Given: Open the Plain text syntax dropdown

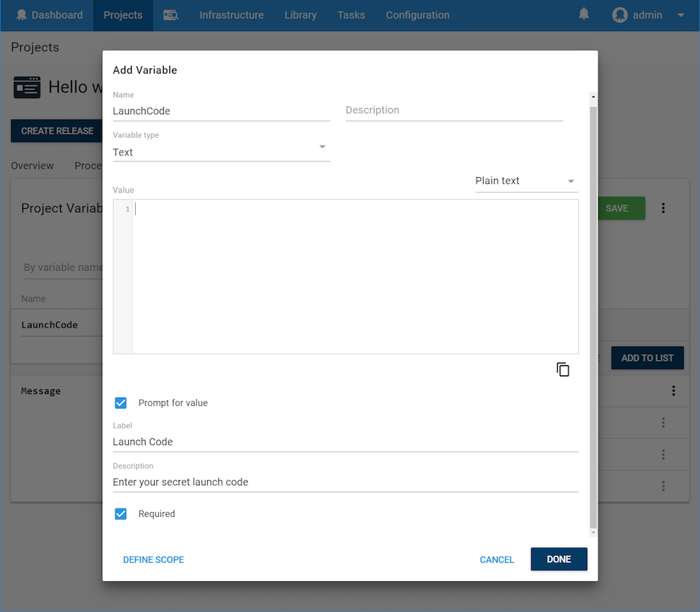Looking at the screenshot, I should tap(526, 181).
